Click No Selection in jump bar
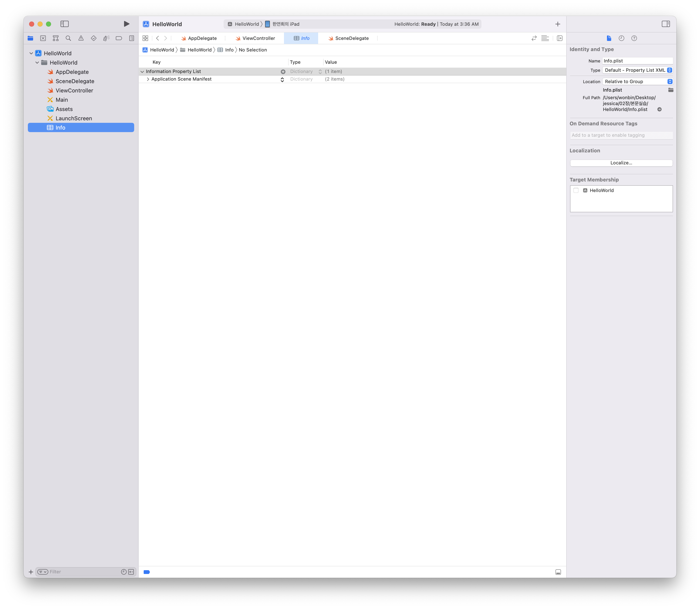 253,50
